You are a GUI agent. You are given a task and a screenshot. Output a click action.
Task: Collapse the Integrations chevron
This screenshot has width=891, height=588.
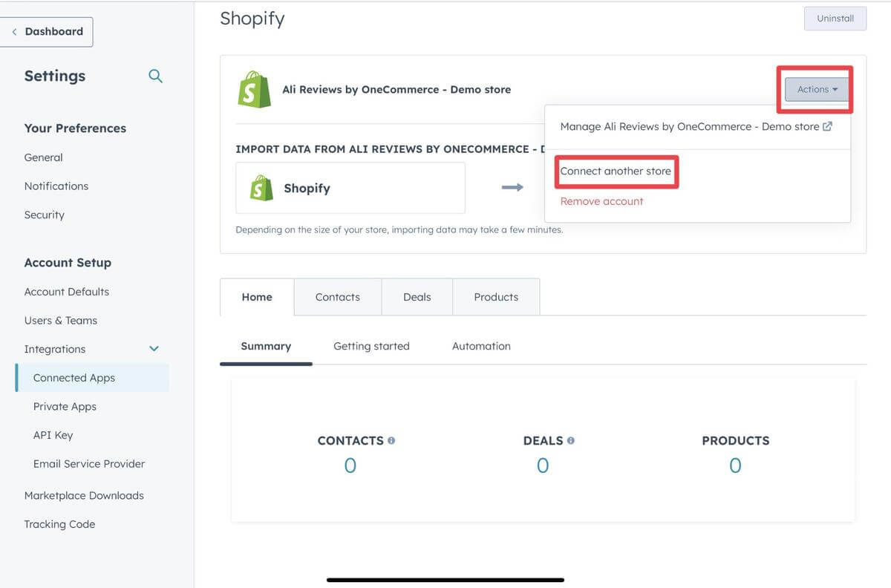pos(154,349)
